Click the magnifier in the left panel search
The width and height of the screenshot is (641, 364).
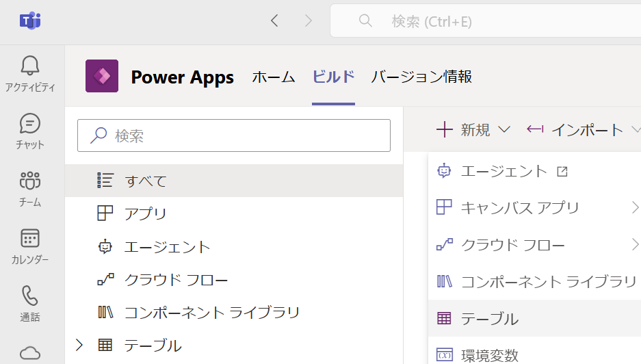[99, 135]
